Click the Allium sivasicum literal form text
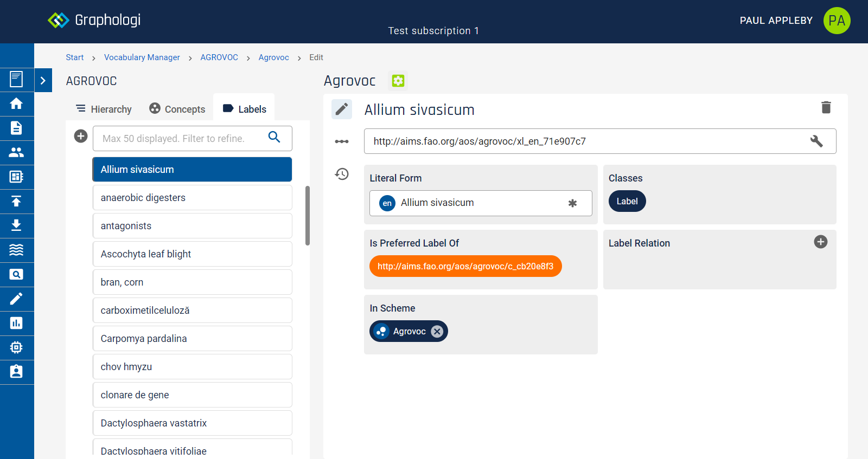This screenshot has height=459, width=868. 437,203
